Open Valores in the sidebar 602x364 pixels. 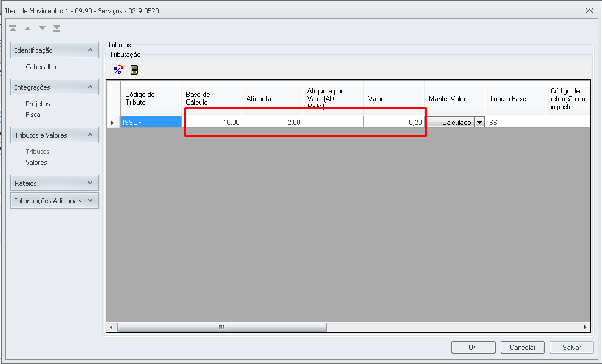(36, 163)
